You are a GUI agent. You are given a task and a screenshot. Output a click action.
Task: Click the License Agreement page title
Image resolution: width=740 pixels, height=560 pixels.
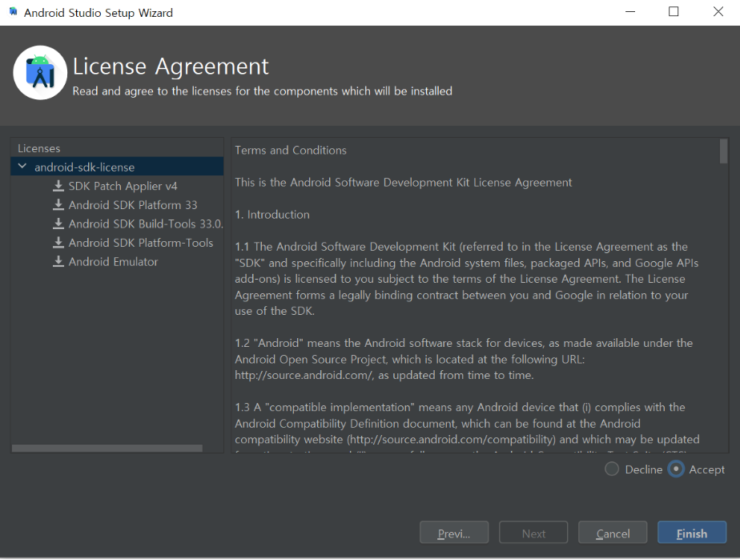171,66
